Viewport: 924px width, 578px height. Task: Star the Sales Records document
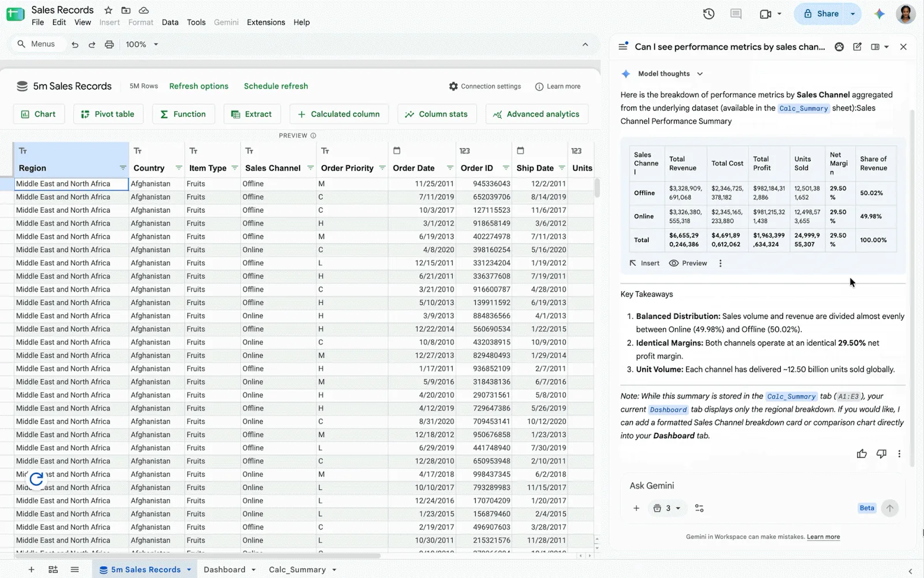pyautogui.click(x=108, y=10)
